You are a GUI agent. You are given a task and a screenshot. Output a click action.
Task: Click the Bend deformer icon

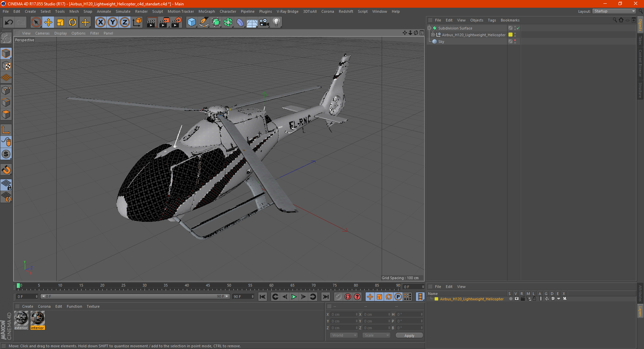pos(240,22)
